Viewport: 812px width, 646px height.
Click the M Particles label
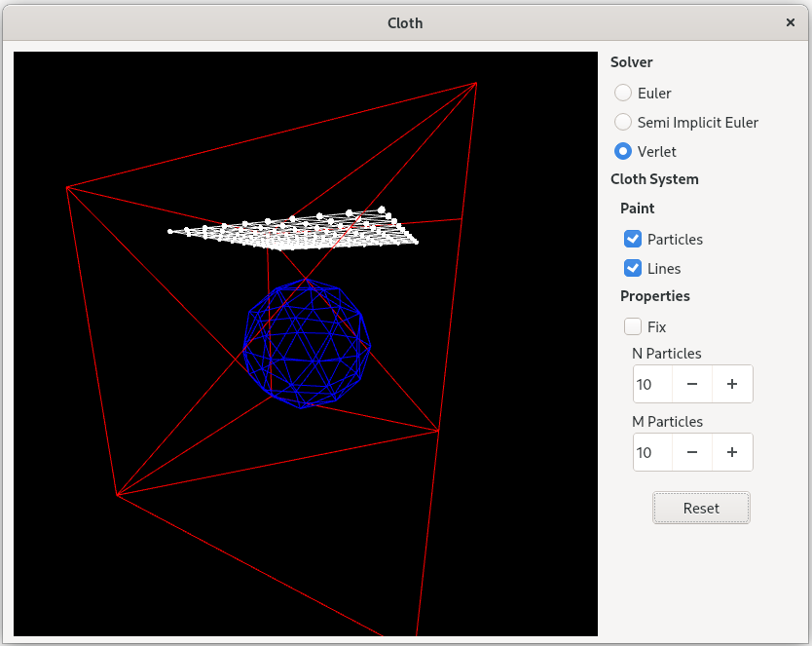pos(667,422)
